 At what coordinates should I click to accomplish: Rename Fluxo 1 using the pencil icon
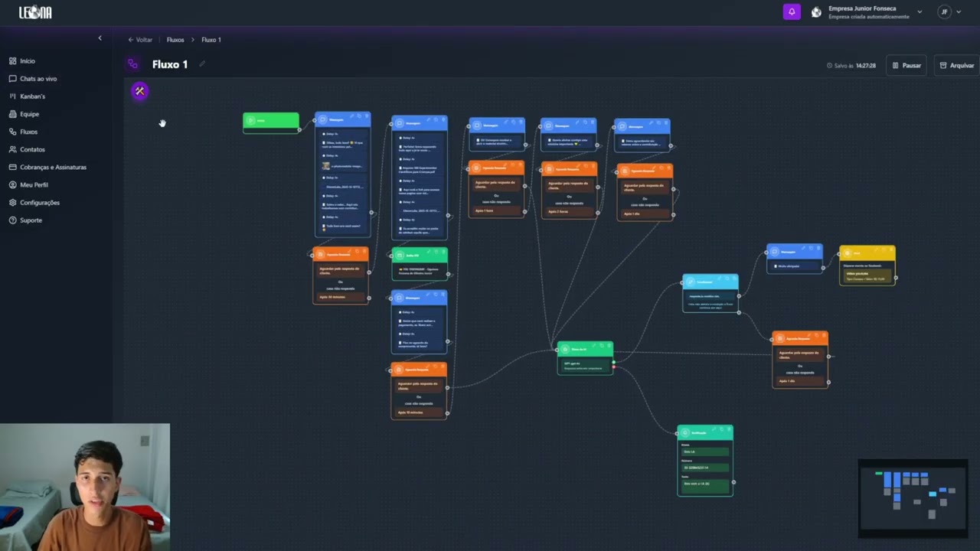(x=202, y=64)
